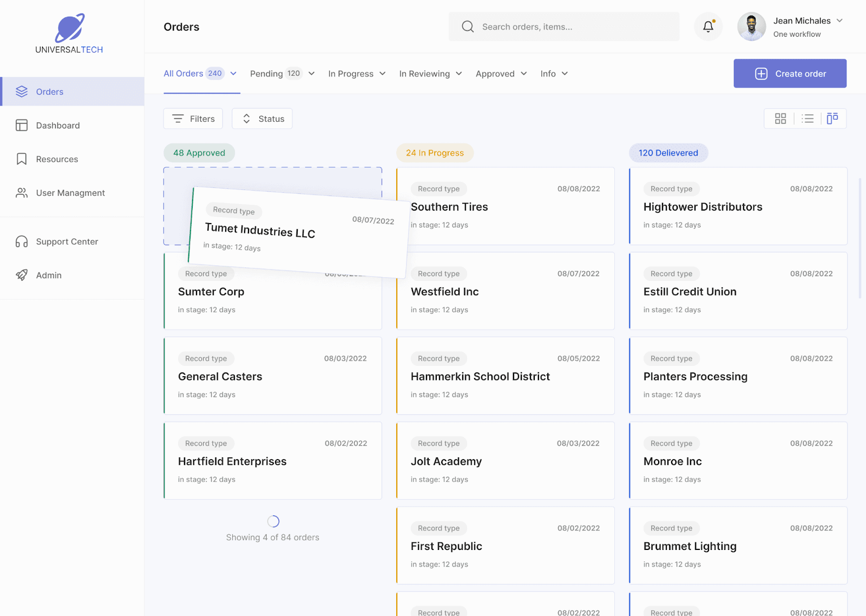The width and height of the screenshot is (866, 616).
Task: Switch to list view
Action: (808, 119)
